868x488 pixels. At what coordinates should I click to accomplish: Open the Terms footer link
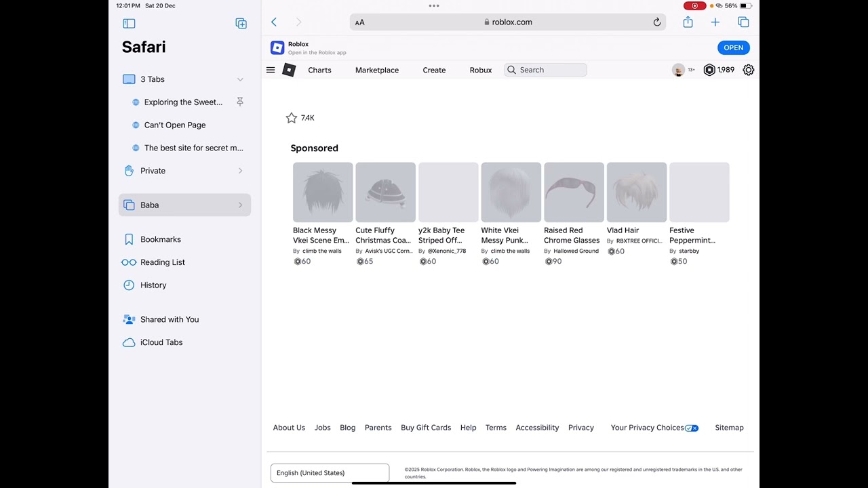pyautogui.click(x=496, y=428)
